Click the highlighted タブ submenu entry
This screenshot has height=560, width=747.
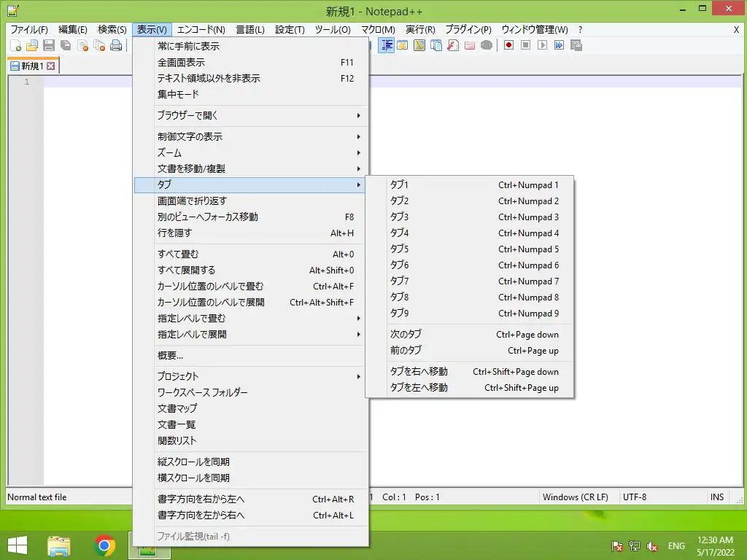(x=249, y=184)
